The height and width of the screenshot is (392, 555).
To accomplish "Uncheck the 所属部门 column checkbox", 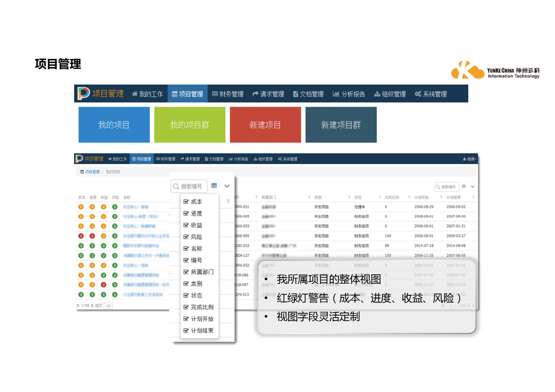I will (x=186, y=272).
